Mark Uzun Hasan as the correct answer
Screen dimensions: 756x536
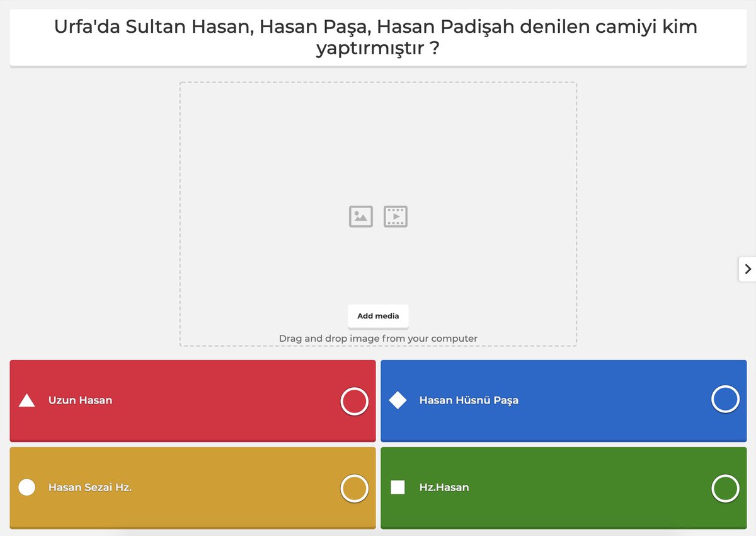tap(354, 401)
